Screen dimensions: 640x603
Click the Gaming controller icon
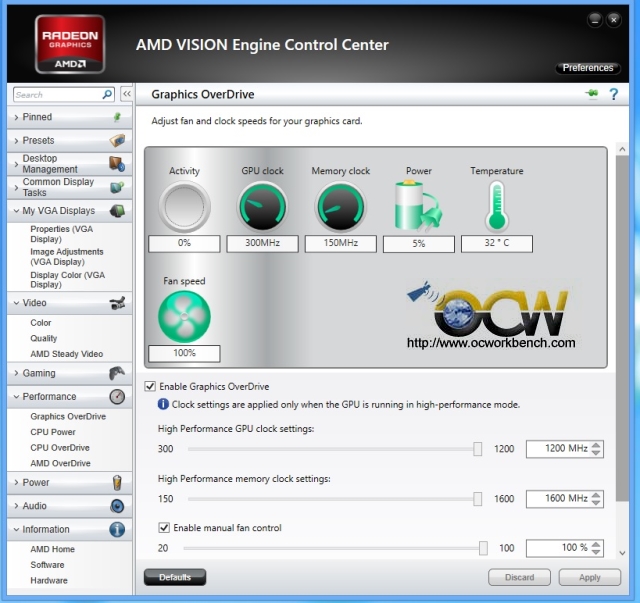[117, 373]
